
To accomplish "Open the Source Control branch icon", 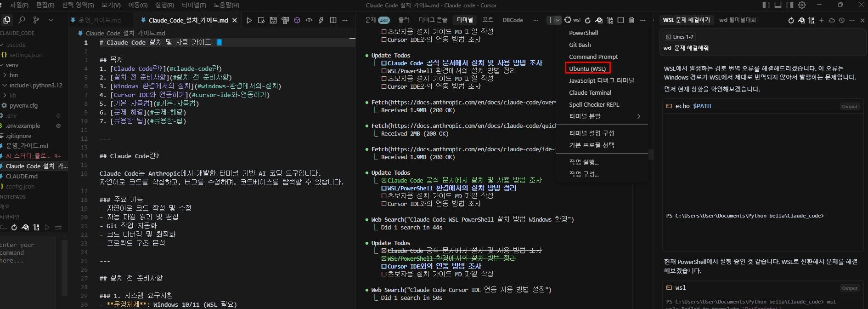I will click(36, 20).
